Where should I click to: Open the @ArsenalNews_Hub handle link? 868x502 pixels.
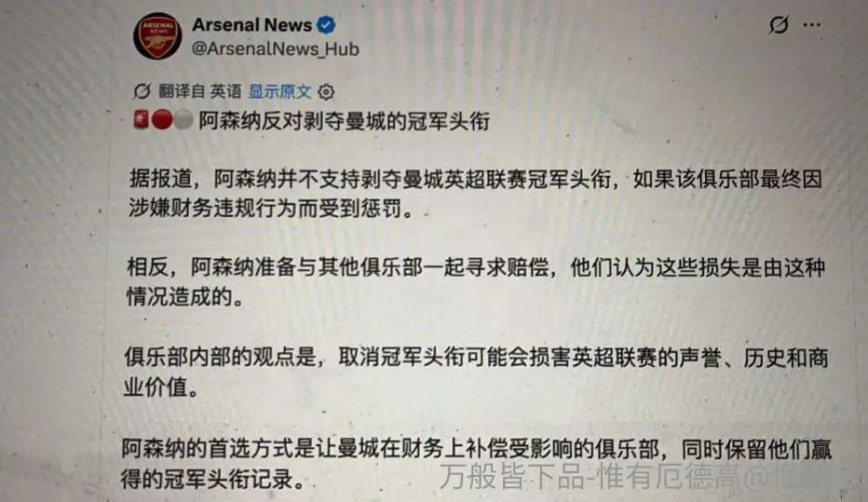tap(275, 48)
